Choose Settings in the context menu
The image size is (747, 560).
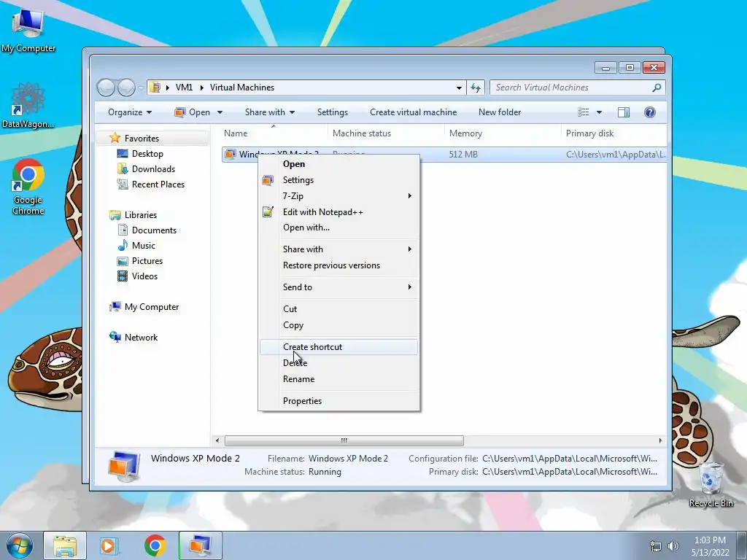[x=338, y=180]
